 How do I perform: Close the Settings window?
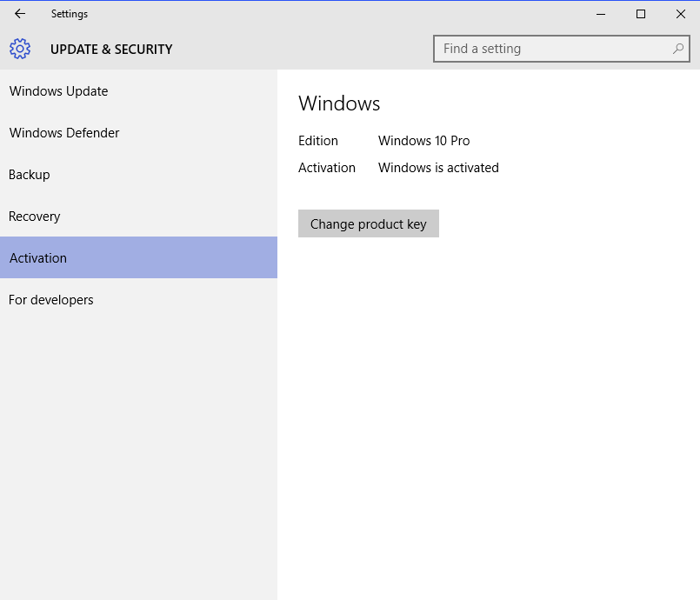(x=680, y=14)
